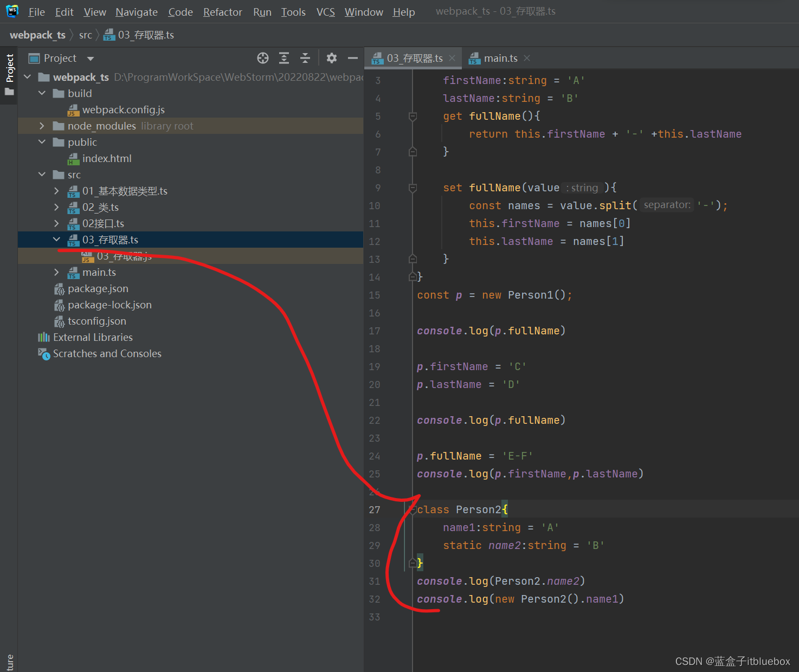Select the 03_存取器.ts editor tab
Image resolution: width=799 pixels, height=672 pixels.
[414, 58]
